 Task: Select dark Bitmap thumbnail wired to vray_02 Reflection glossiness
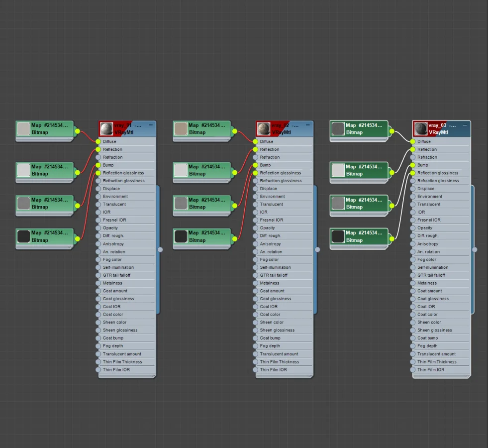(x=181, y=236)
